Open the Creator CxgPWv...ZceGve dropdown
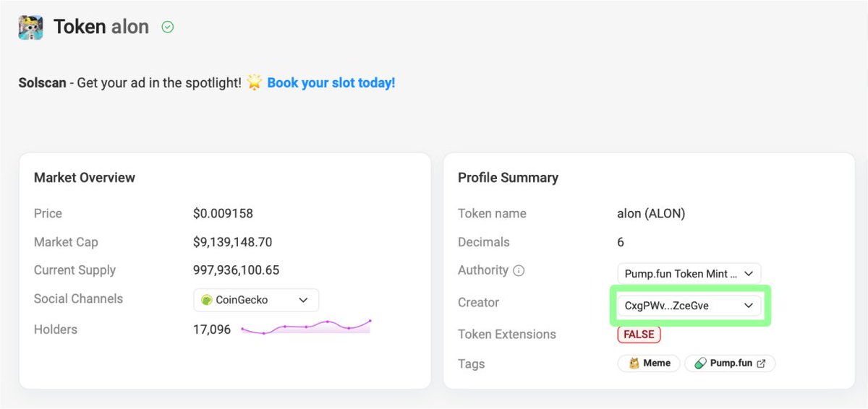 [x=689, y=306]
